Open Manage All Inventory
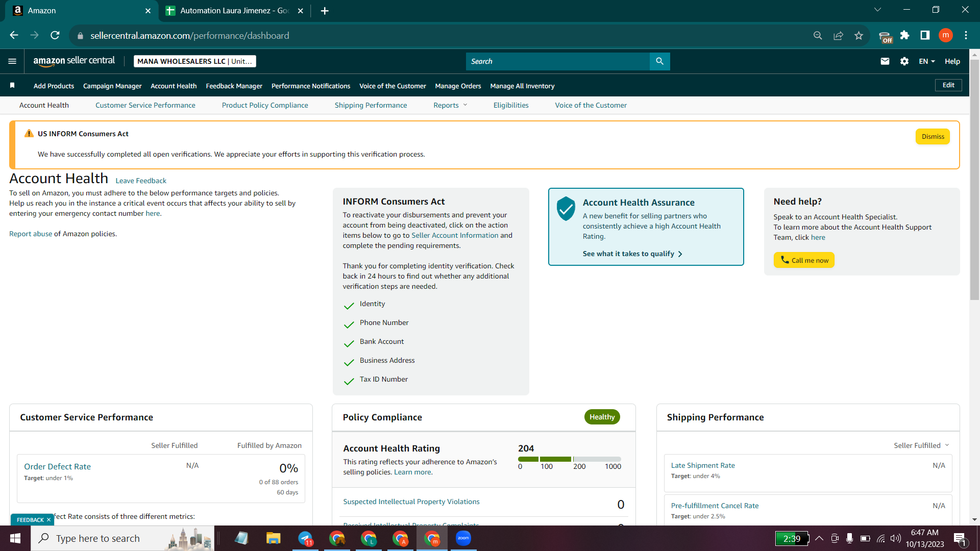Screen dimensions: 980x551 (522, 86)
